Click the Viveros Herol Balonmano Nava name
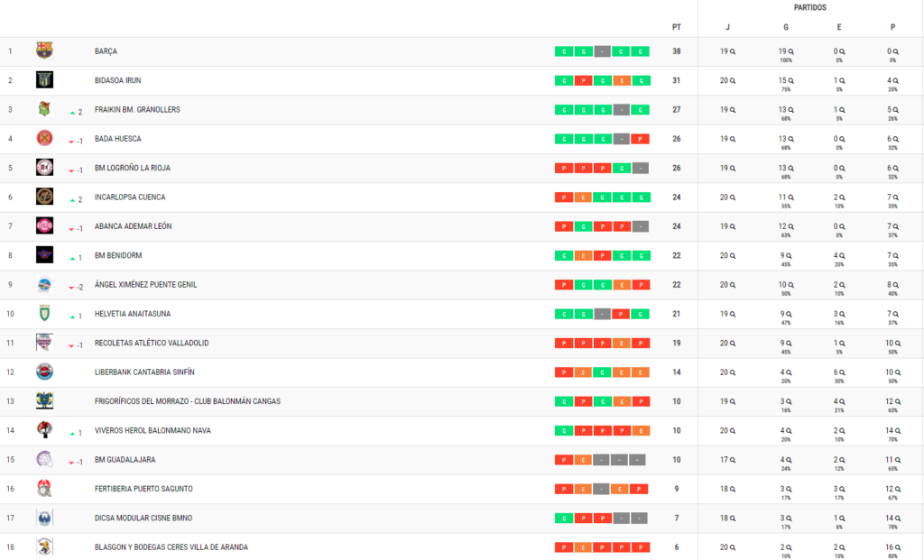The width and height of the screenshot is (924, 560). tap(152, 430)
